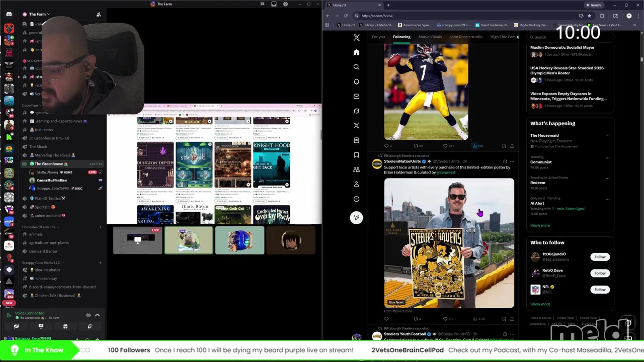This screenshot has width=644, height=362.
Task: Open X Messages envelope in the sidebar
Action: pyautogui.click(x=356, y=96)
